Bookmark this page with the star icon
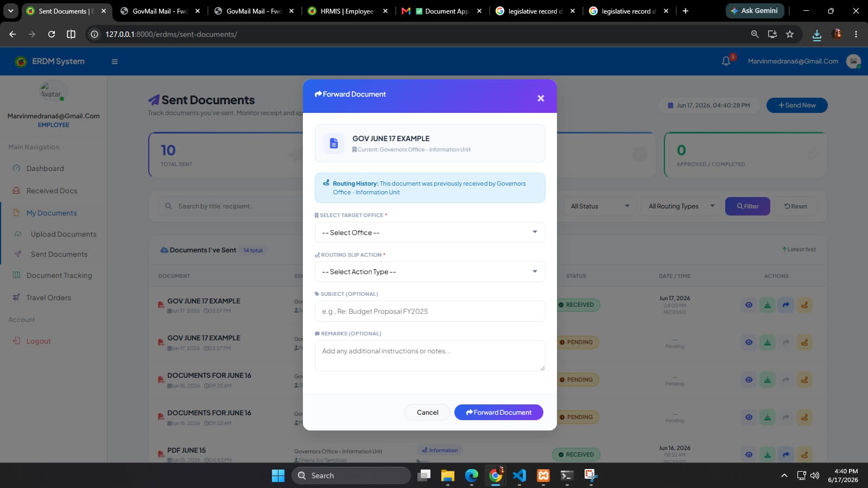 click(x=790, y=34)
